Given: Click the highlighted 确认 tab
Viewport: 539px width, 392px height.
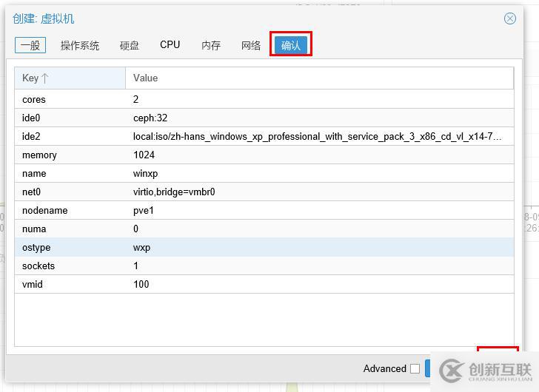Looking at the screenshot, I should click(291, 45).
